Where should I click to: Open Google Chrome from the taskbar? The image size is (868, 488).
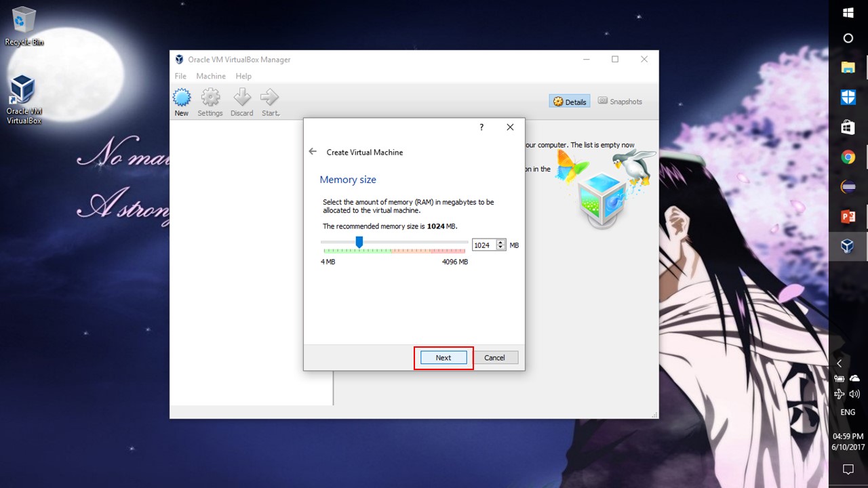pyautogui.click(x=848, y=157)
